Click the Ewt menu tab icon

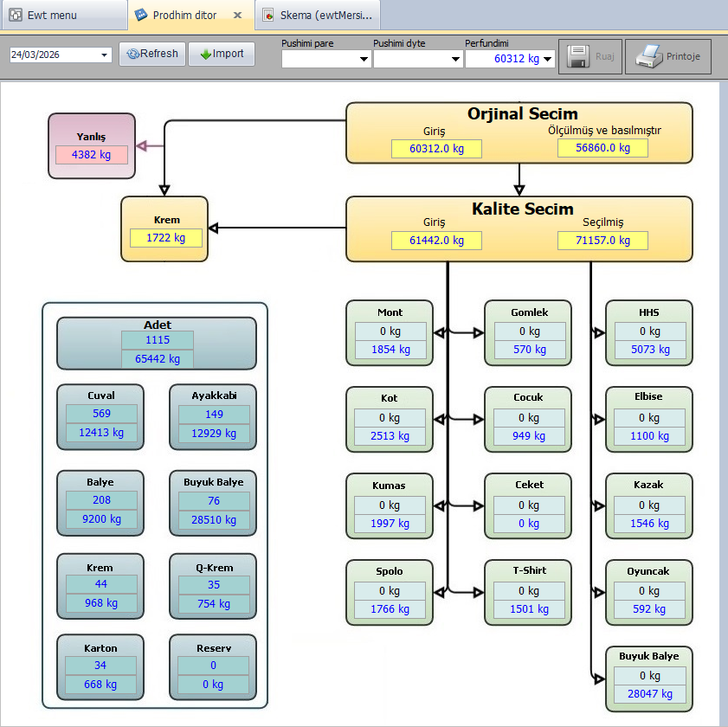point(16,16)
